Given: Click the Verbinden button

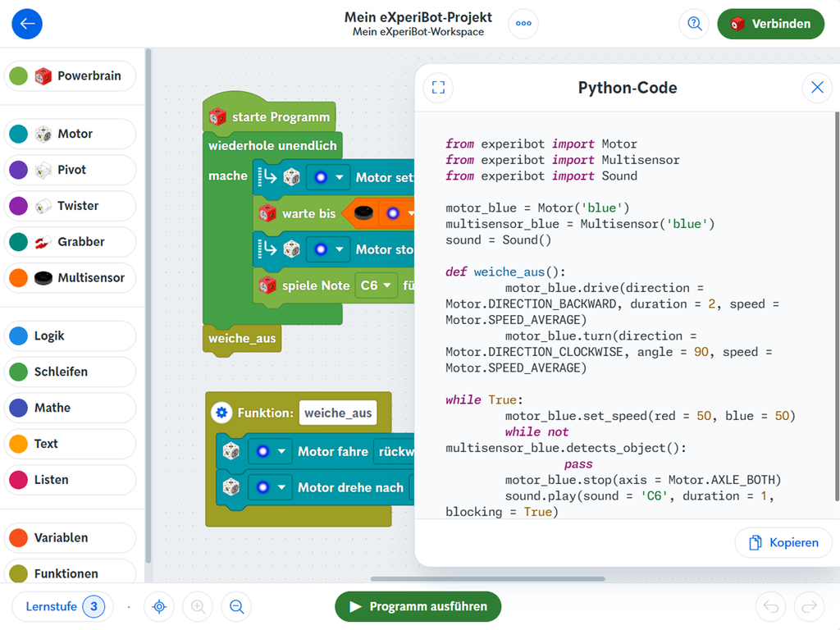Looking at the screenshot, I should [x=770, y=24].
